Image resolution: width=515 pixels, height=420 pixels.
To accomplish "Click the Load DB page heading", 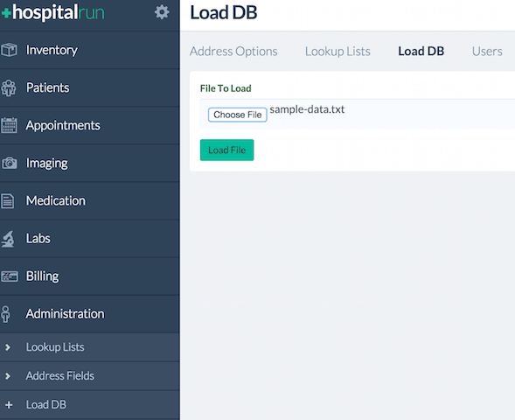I will coord(224,12).
